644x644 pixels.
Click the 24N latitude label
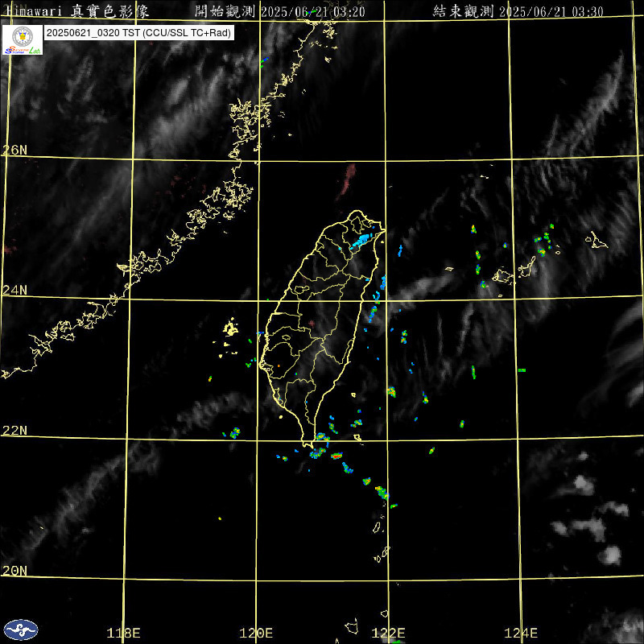(14, 291)
